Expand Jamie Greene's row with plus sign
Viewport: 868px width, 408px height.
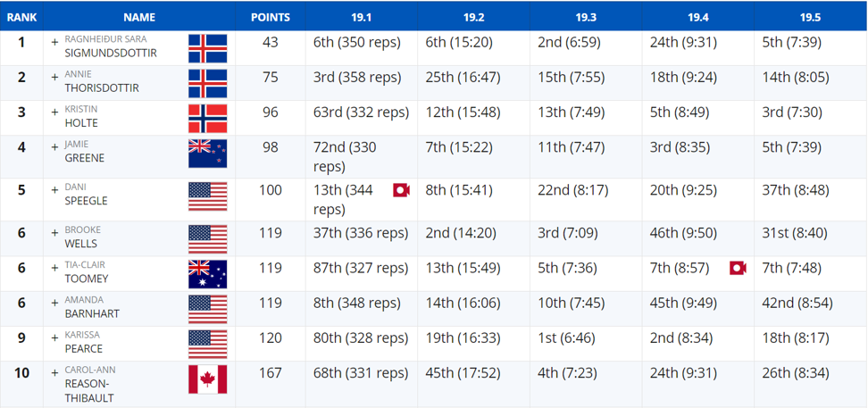(54, 147)
